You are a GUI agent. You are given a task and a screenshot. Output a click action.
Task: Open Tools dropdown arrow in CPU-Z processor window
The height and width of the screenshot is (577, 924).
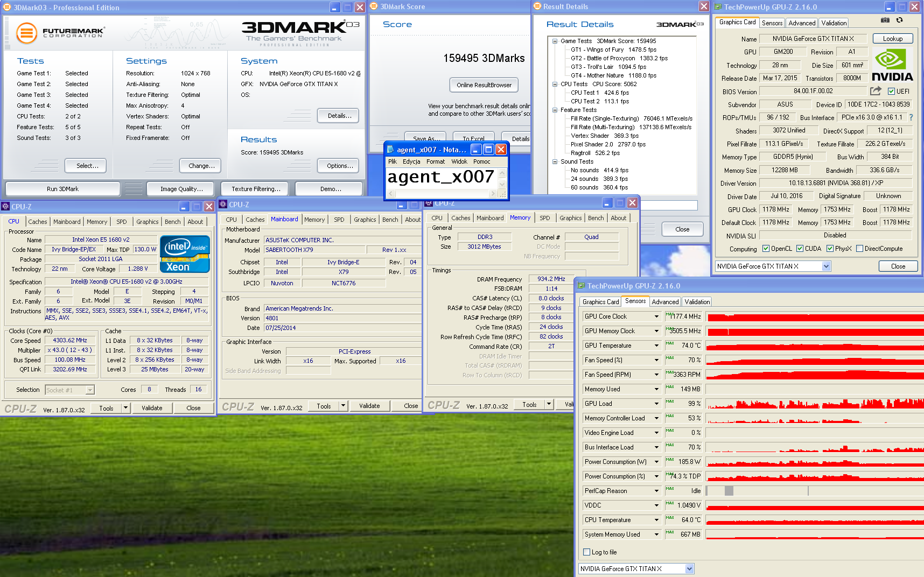(x=125, y=408)
